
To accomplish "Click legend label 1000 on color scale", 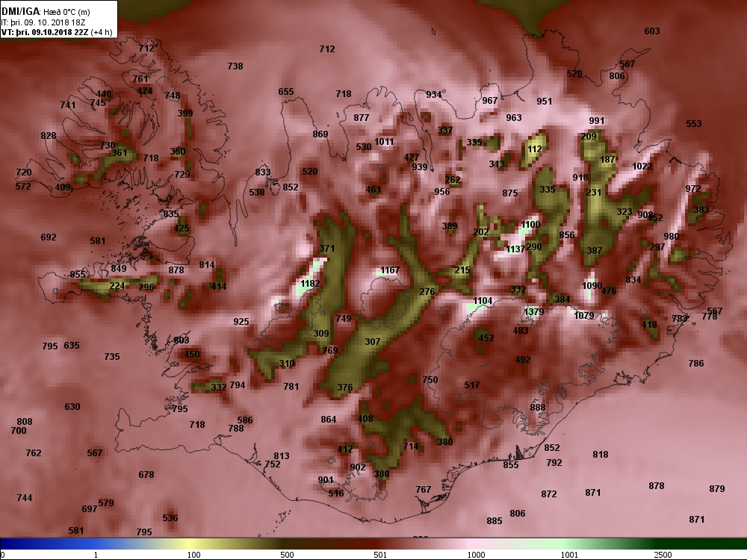I will [x=476, y=555].
